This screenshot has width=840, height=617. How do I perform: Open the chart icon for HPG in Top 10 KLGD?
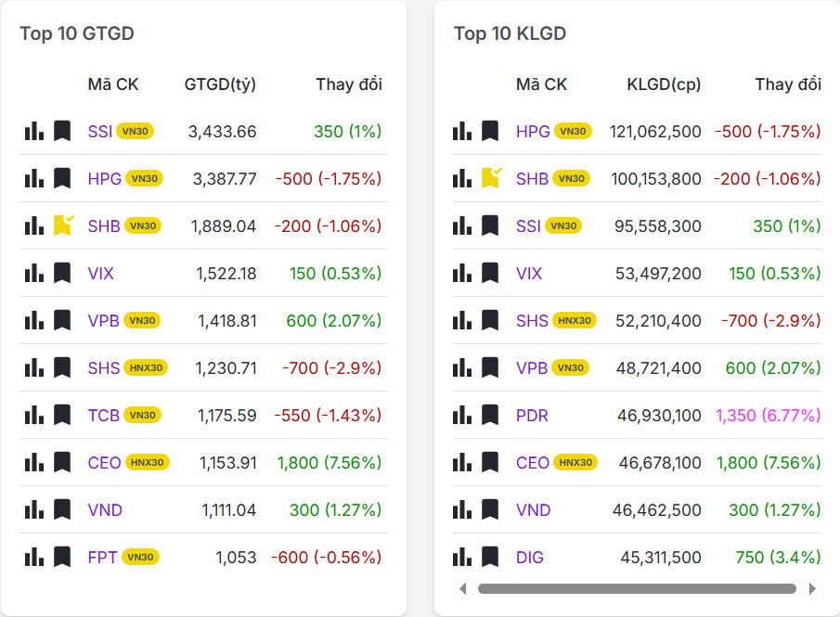click(462, 131)
